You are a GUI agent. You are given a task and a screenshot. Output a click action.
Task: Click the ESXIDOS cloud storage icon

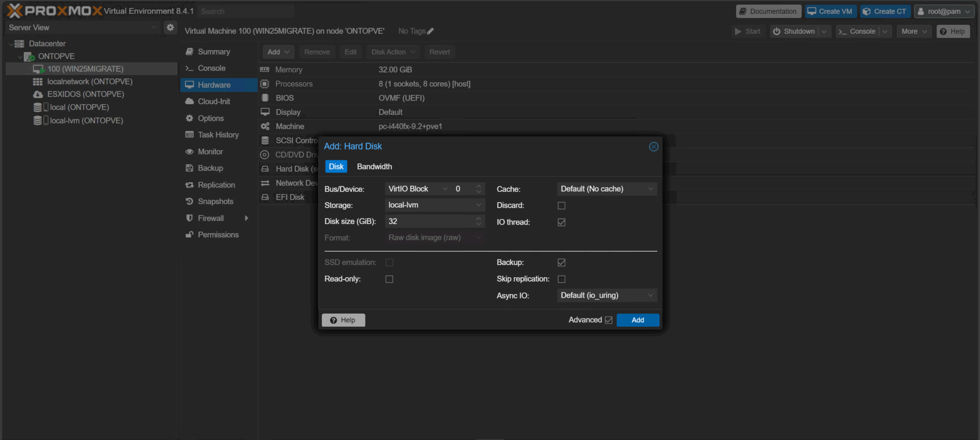pos(38,94)
